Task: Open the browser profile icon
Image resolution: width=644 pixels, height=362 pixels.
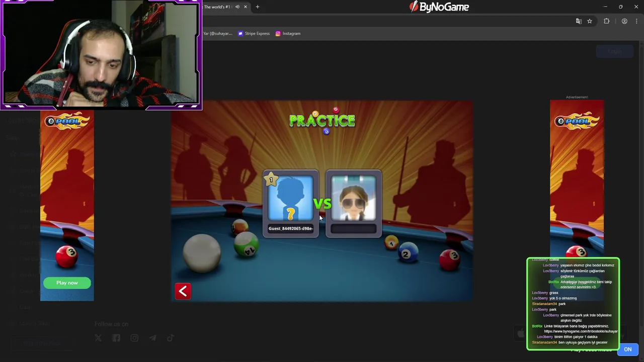Action: (x=624, y=21)
